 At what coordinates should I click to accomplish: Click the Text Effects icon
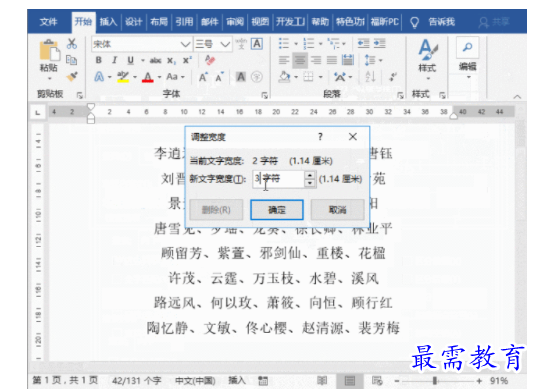[x=99, y=77]
